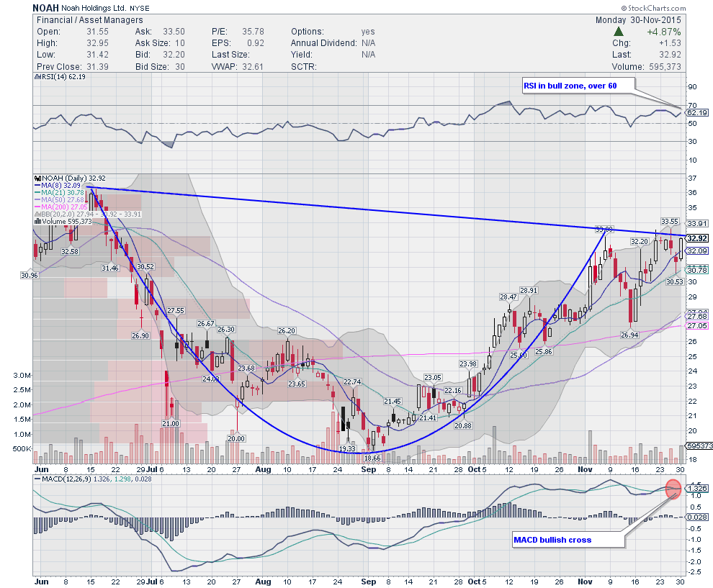
Task: Click the MACD legend line icon
Action: point(37,479)
